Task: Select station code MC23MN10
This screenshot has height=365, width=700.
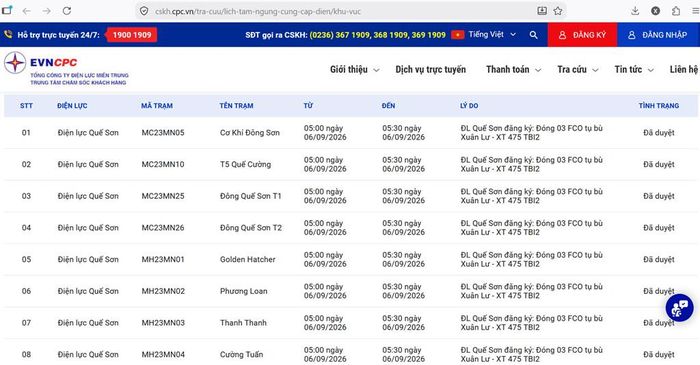Action: (x=162, y=164)
